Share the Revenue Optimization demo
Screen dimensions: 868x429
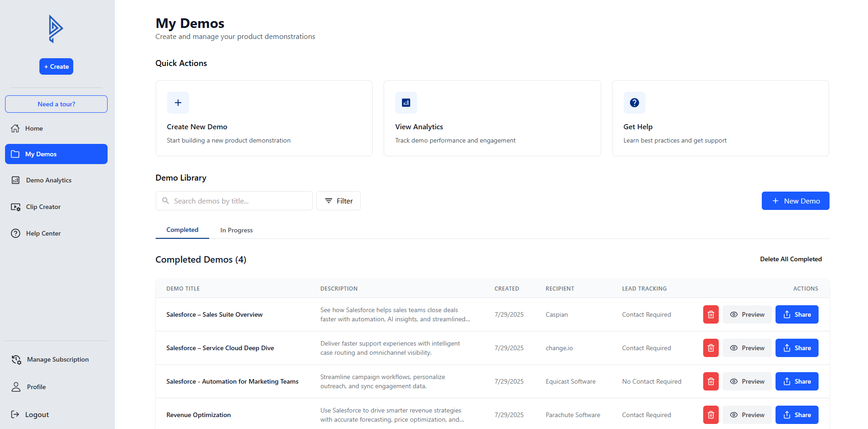coord(797,415)
